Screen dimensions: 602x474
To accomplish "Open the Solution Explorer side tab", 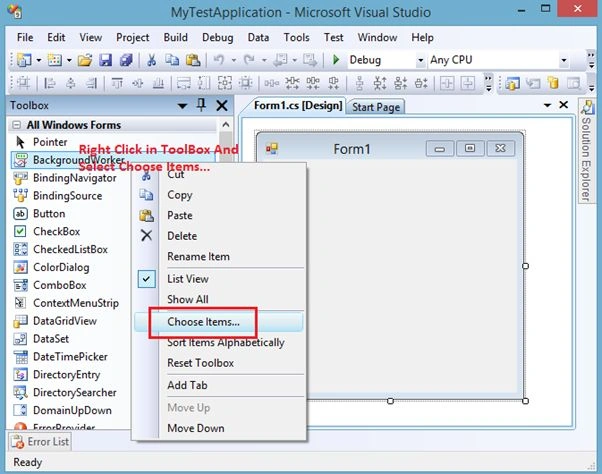I will coord(587,151).
